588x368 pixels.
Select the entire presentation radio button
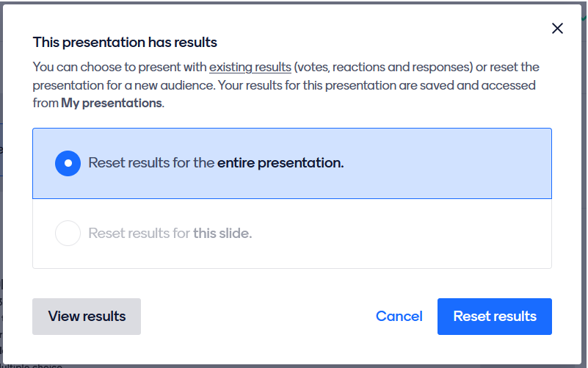pyautogui.click(x=68, y=163)
